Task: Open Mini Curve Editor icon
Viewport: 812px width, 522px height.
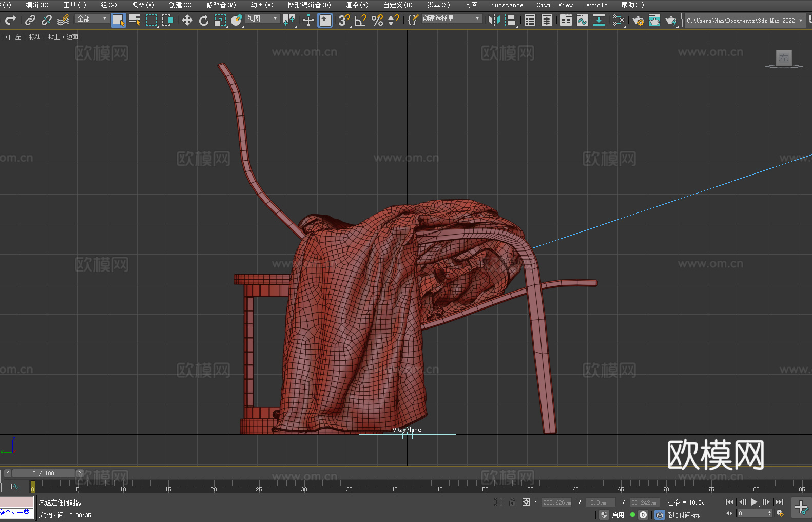Action: click(x=14, y=486)
